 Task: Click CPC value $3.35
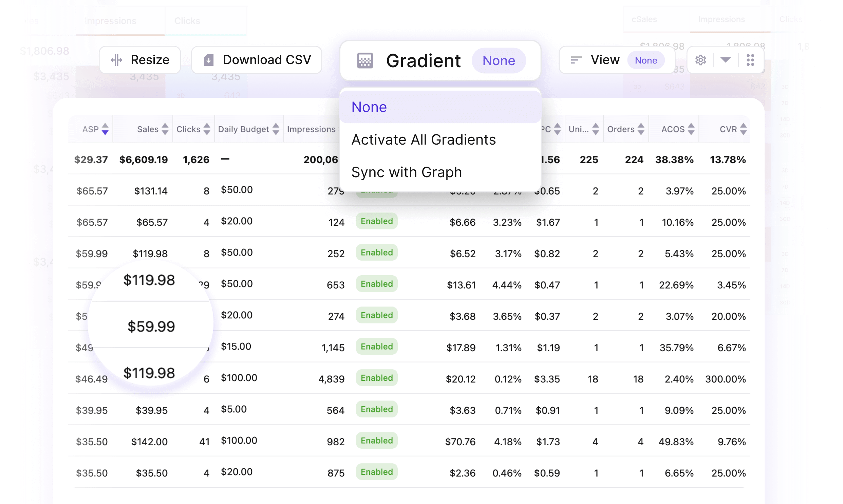(x=547, y=379)
